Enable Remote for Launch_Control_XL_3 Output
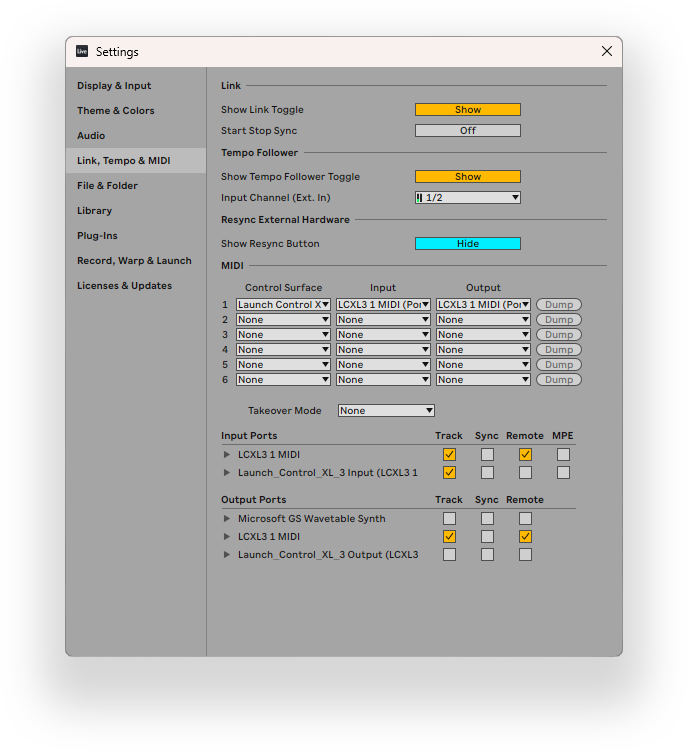The width and height of the screenshot is (688, 751). click(x=525, y=555)
